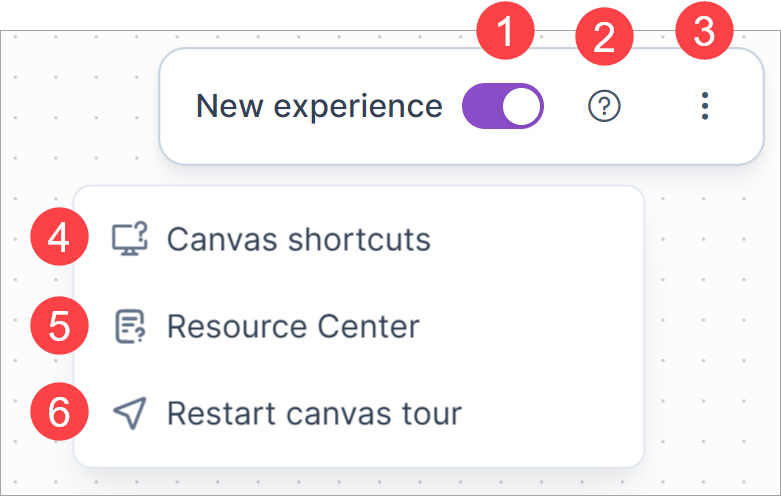Click red callout badge number 4
781x496 pixels.
(x=60, y=240)
